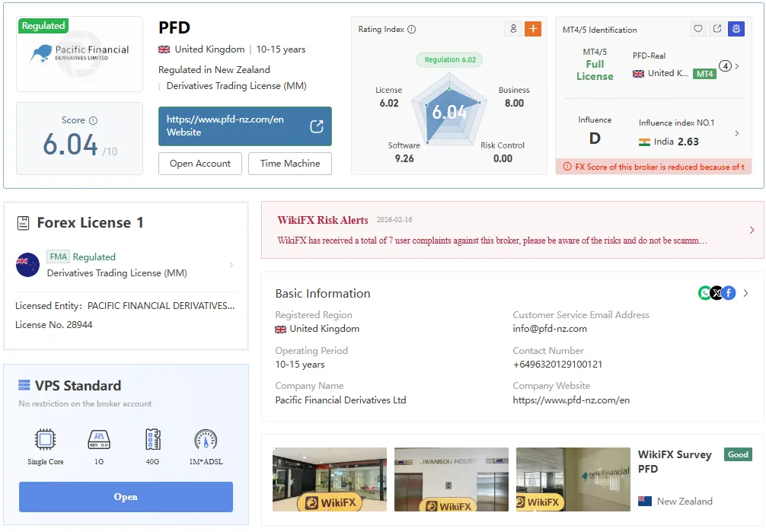
Task: Open the Pacific Financial office photo
Action: point(573,479)
